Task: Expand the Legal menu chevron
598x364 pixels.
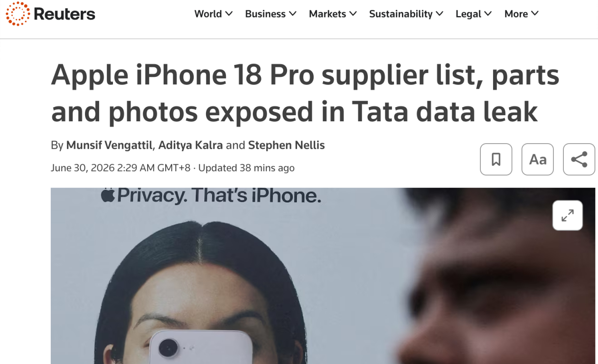Action: pyautogui.click(x=488, y=14)
